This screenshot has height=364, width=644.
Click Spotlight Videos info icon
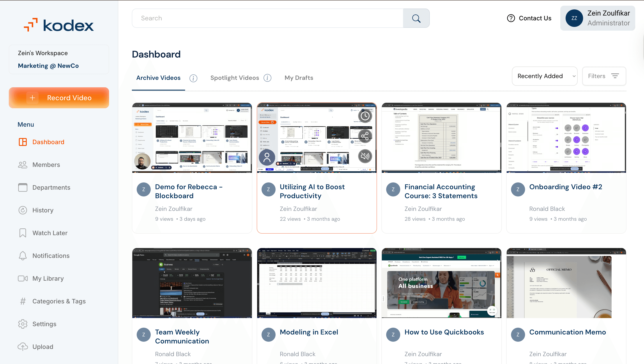click(267, 78)
